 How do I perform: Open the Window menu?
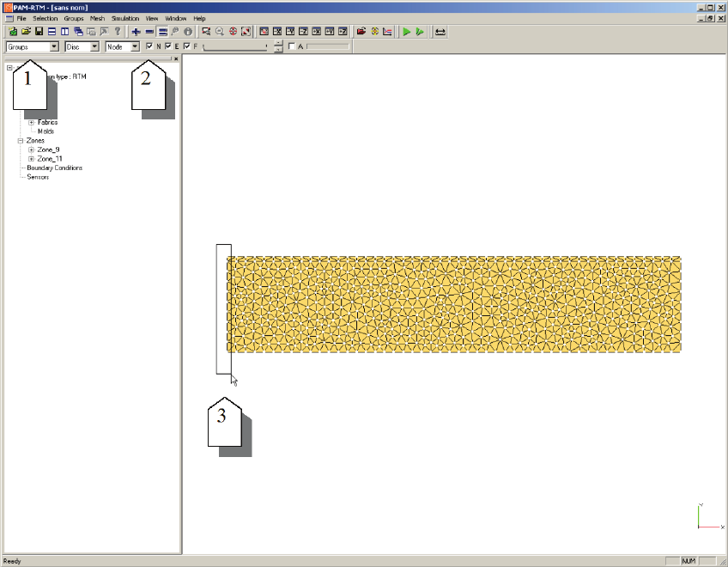pyautogui.click(x=176, y=19)
